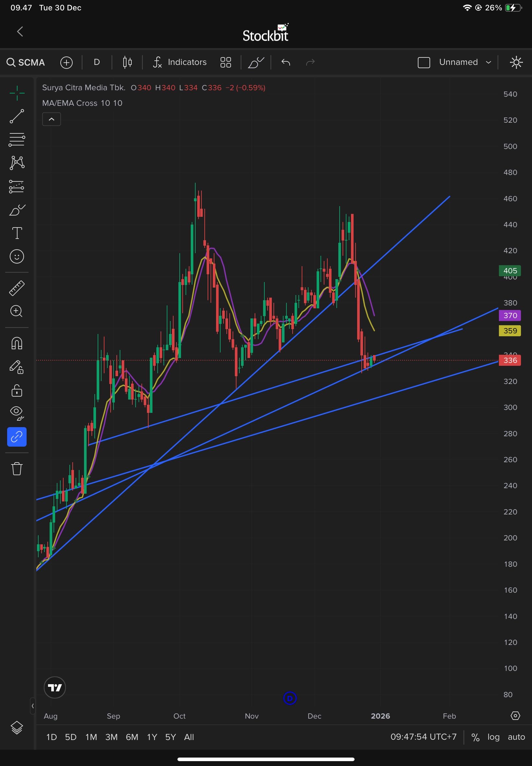Remove drawings with the trash icon
This screenshot has width=532, height=766.
coord(17,469)
